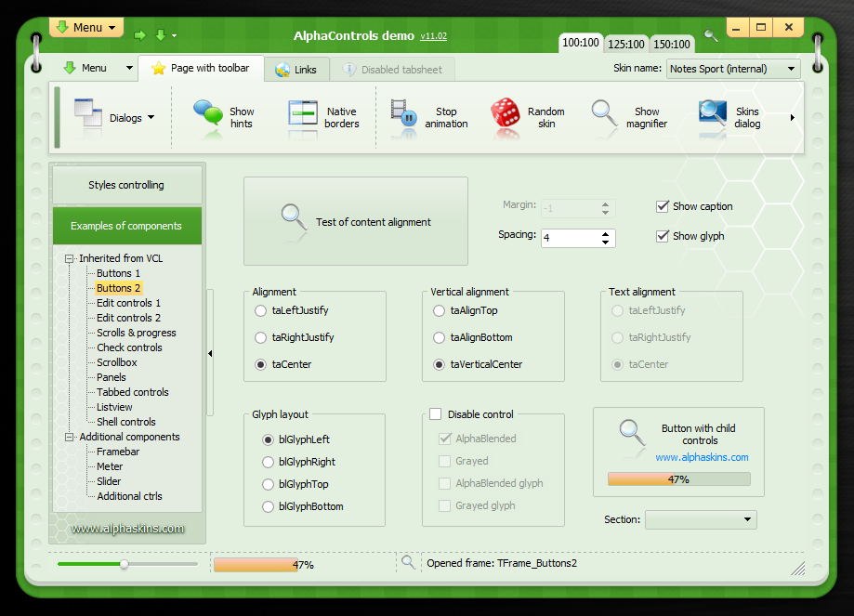
Task: Click the green down arrow in title bar
Action: pos(161,35)
